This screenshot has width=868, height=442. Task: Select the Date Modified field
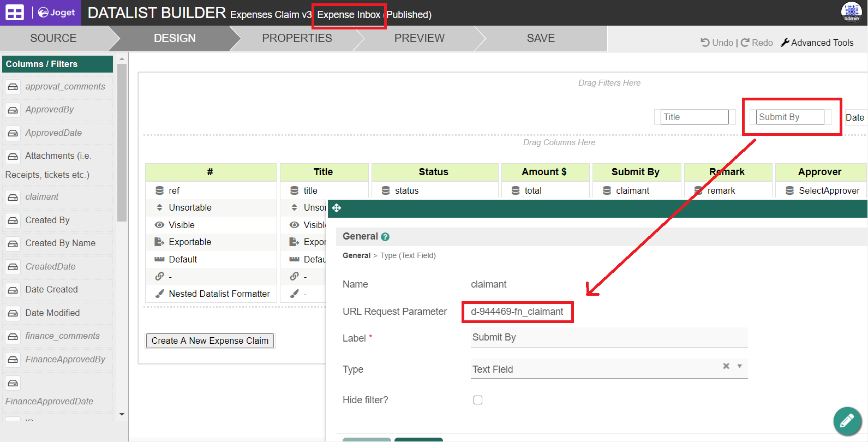(58, 313)
